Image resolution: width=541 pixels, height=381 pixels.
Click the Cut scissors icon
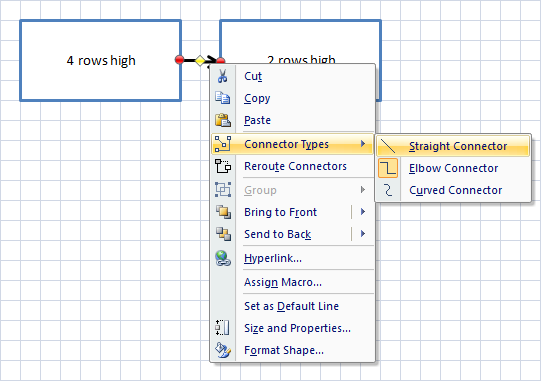point(223,76)
